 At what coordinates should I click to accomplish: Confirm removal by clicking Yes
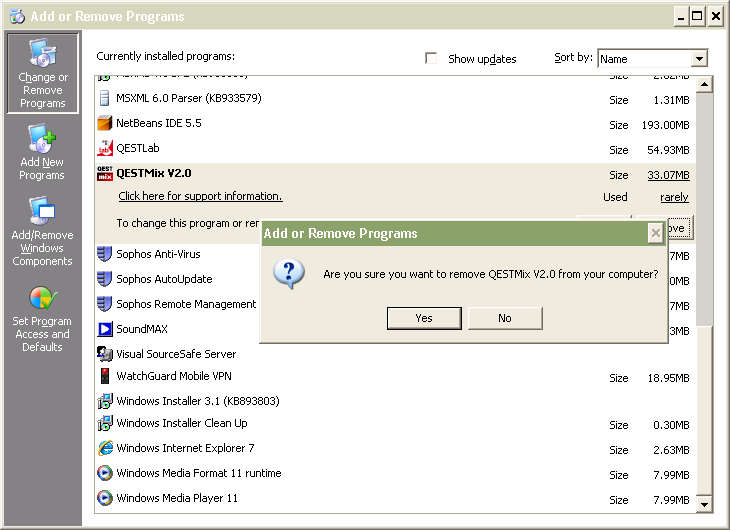tap(424, 318)
